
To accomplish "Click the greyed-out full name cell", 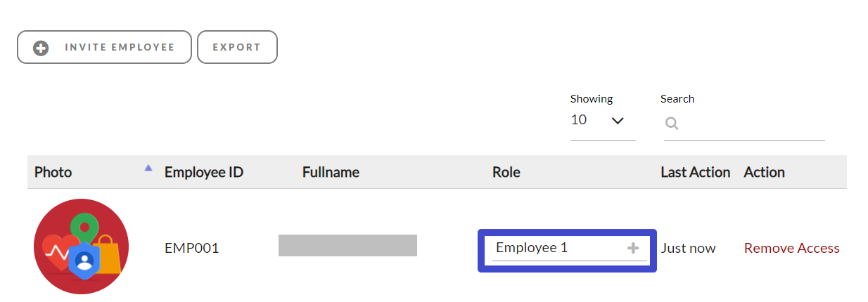I will click(x=347, y=246).
